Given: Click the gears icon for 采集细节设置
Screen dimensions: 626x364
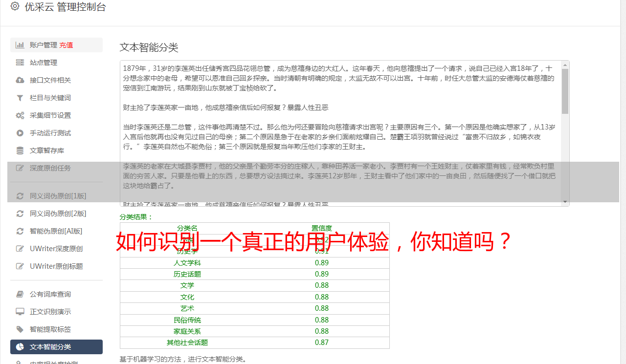Looking at the screenshot, I should point(20,115).
